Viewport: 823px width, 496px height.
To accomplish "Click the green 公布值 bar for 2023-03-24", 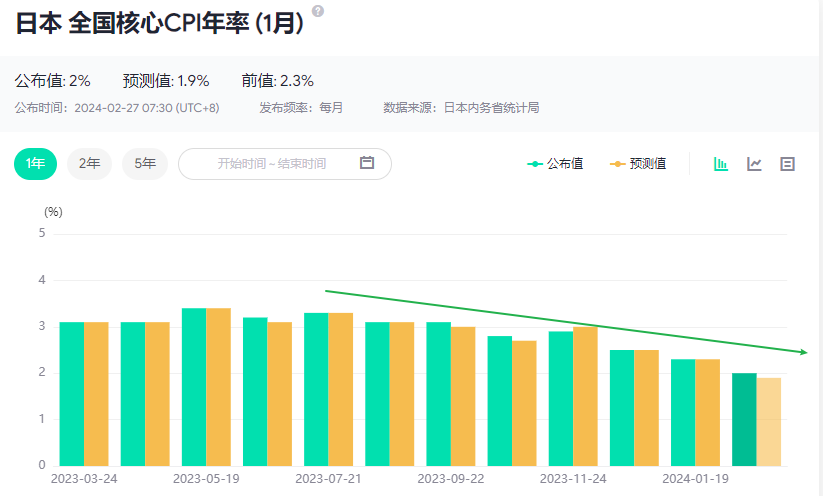I will [x=71, y=394].
